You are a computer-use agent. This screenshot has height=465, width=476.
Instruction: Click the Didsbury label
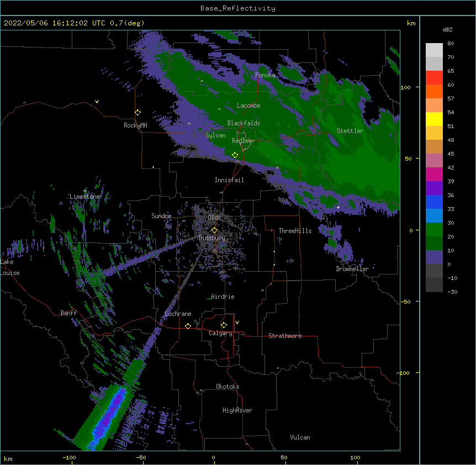211,238
